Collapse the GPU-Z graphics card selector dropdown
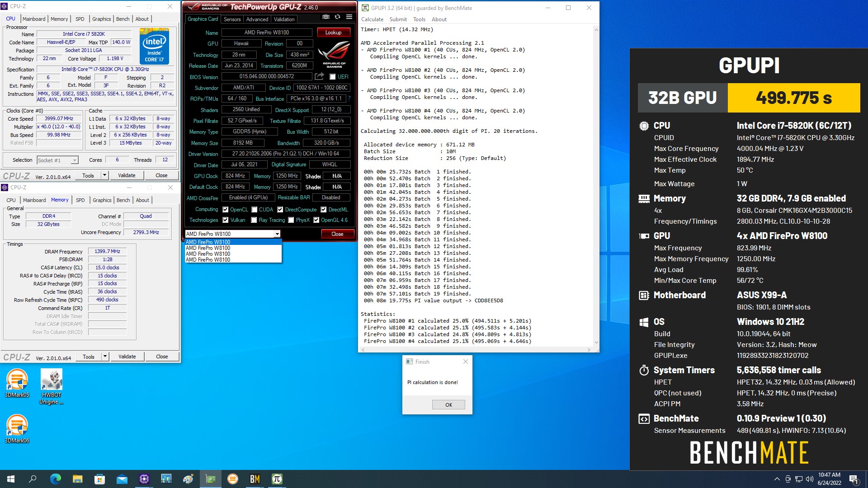The width and height of the screenshot is (868, 488). click(x=277, y=234)
